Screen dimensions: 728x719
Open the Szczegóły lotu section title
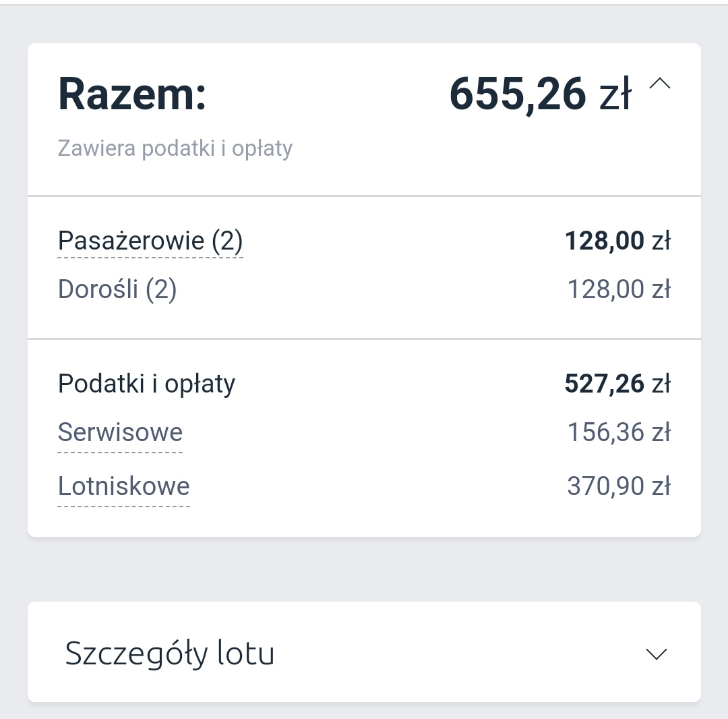pyautogui.click(x=170, y=654)
